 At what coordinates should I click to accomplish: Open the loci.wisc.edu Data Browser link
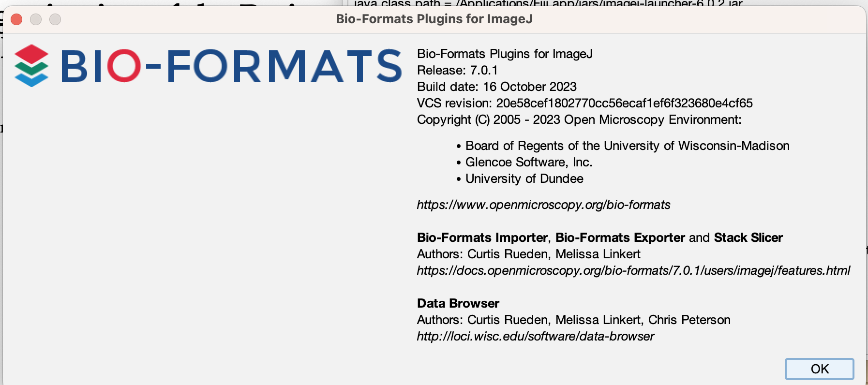(x=534, y=336)
